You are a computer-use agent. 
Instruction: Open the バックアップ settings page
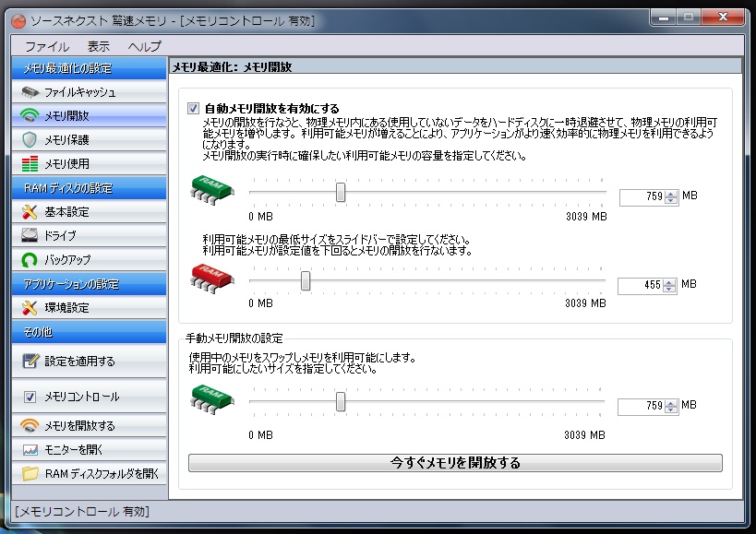tap(90, 260)
